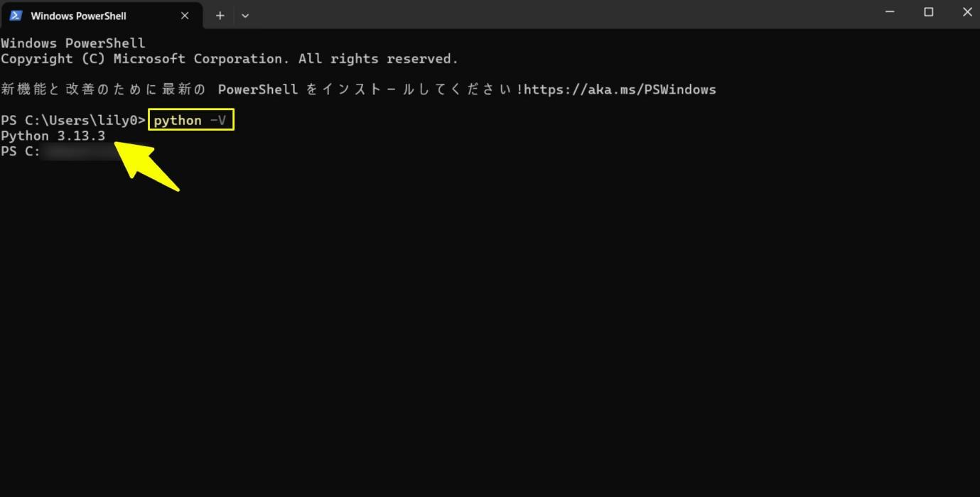Click the 新機能 text at line start

tap(25, 89)
